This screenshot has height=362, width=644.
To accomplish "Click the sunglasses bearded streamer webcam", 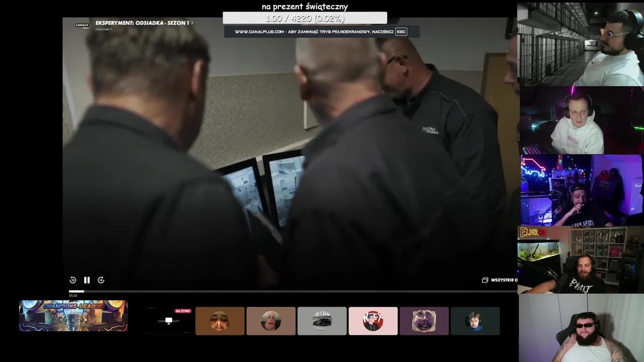I will tap(581, 328).
